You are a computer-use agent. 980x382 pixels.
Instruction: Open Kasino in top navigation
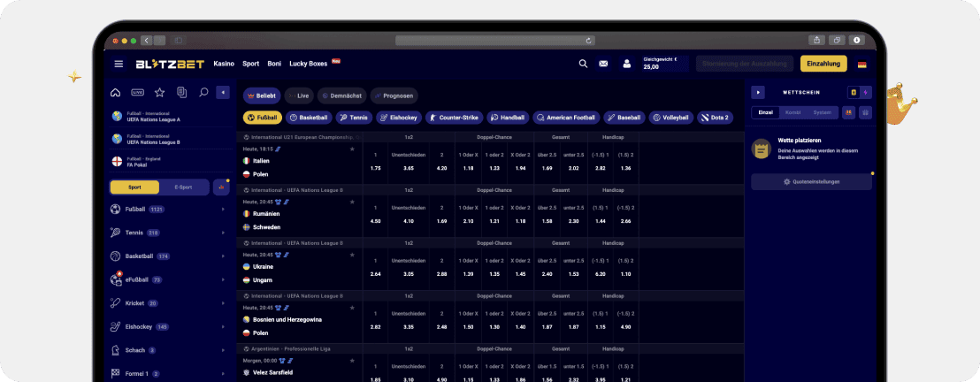tap(224, 64)
